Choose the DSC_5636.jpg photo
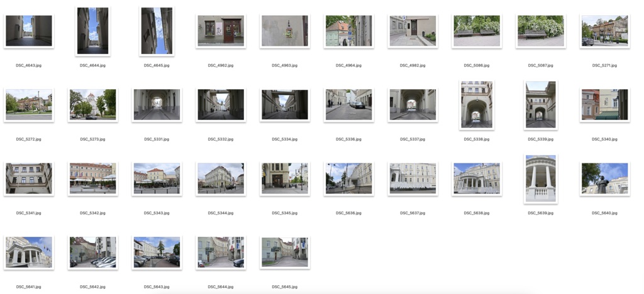 coord(348,178)
